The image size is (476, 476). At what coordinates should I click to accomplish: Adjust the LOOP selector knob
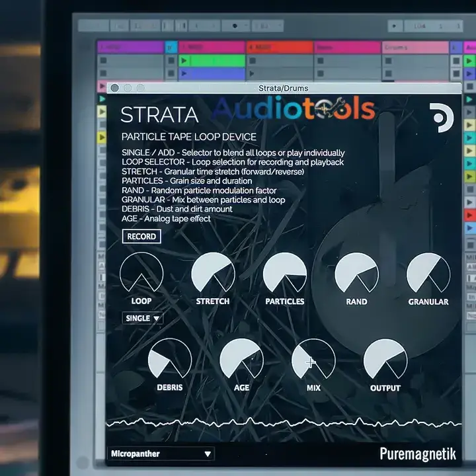pyautogui.click(x=141, y=272)
